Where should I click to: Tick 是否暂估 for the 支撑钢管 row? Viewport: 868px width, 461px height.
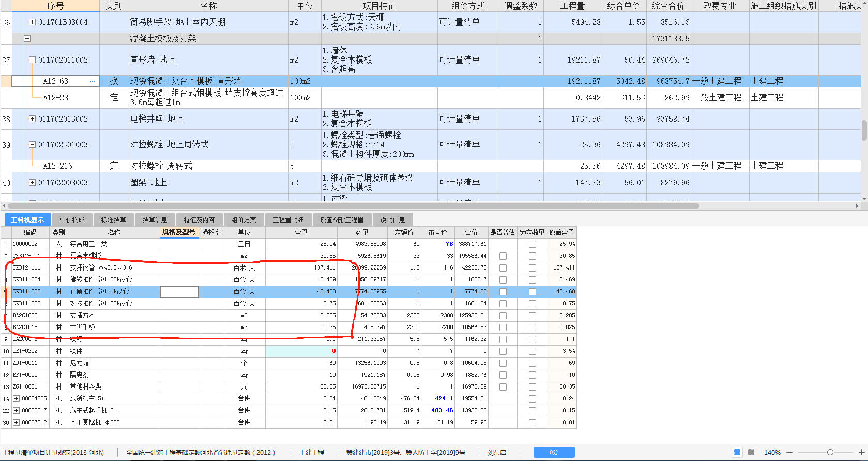(503, 268)
